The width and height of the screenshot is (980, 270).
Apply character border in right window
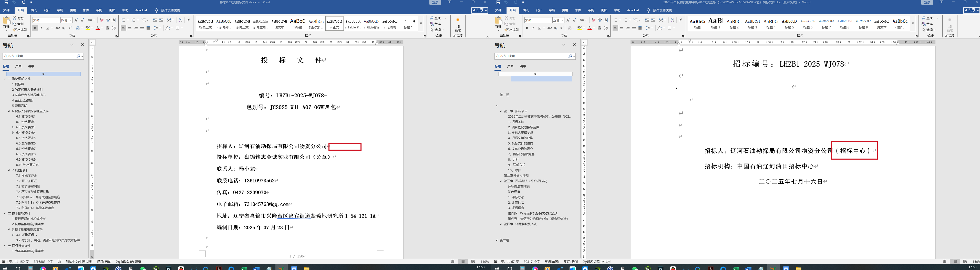click(x=606, y=20)
